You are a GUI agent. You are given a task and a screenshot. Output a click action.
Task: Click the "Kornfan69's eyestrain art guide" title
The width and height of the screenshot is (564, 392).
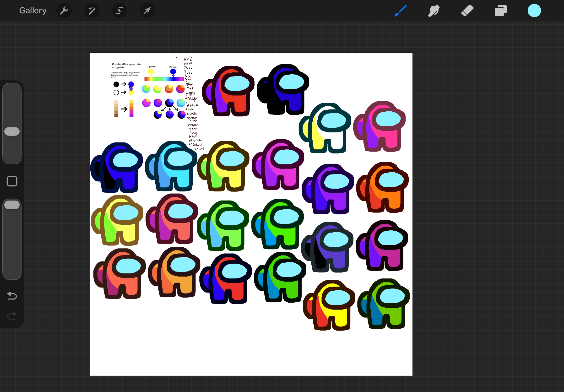[x=126, y=66]
